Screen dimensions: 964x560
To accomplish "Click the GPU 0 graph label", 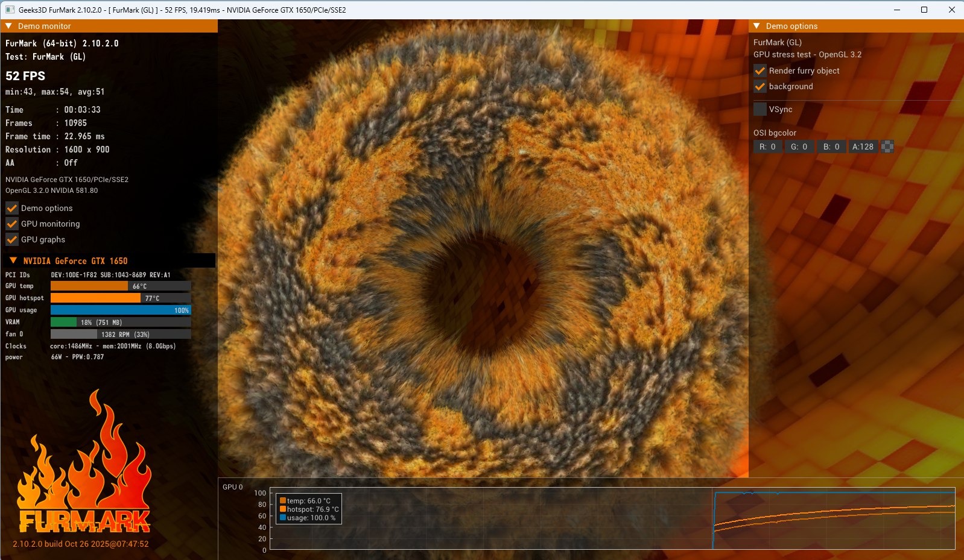I will click(x=233, y=487).
